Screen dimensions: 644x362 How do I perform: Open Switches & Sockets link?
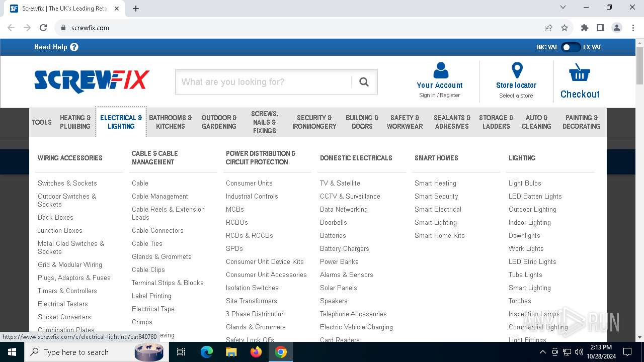click(x=67, y=183)
